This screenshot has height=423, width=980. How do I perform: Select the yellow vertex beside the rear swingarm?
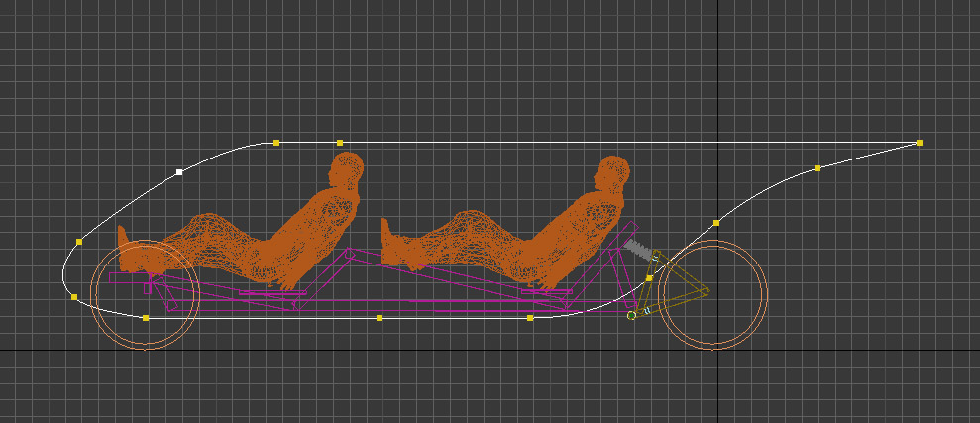point(649,279)
